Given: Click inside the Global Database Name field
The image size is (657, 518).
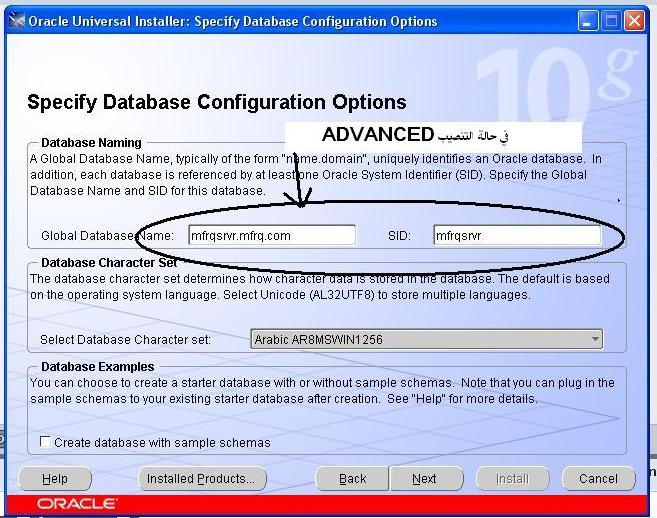Looking at the screenshot, I should (x=271, y=235).
